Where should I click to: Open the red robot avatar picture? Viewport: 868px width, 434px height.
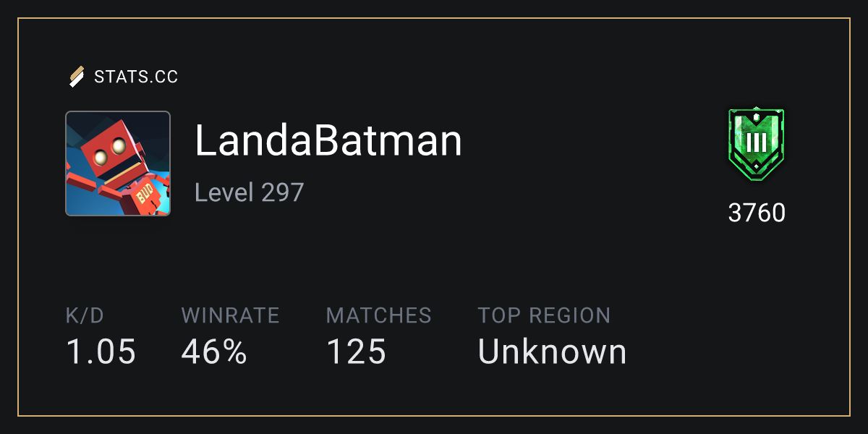click(x=118, y=163)
